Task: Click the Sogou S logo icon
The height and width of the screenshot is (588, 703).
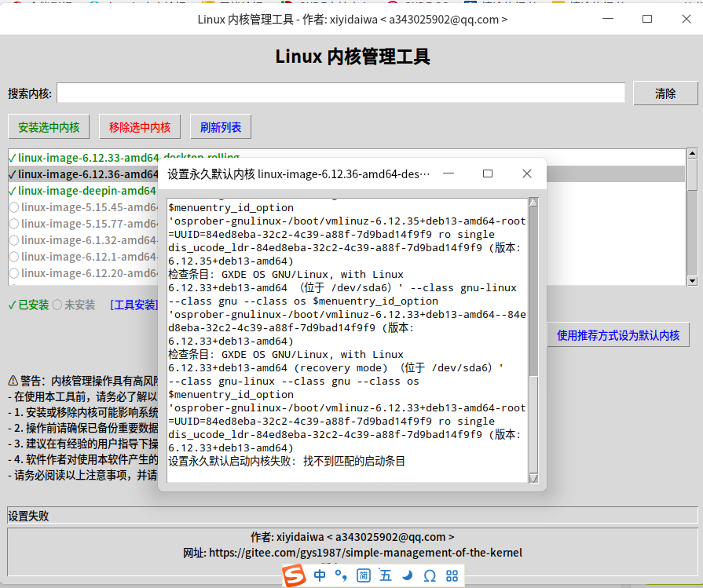Action: [x=294, y=575]
